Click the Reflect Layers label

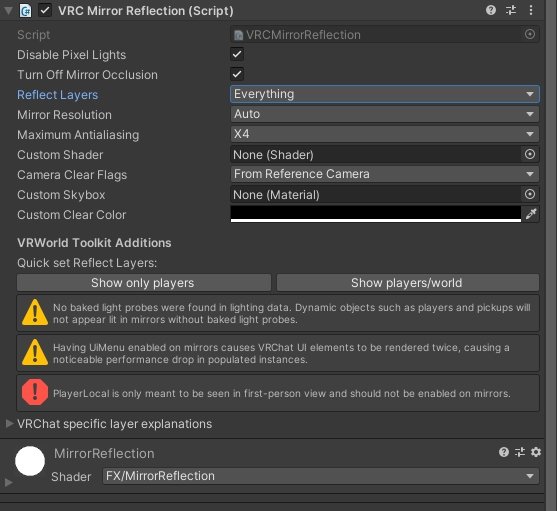[58, 95]
